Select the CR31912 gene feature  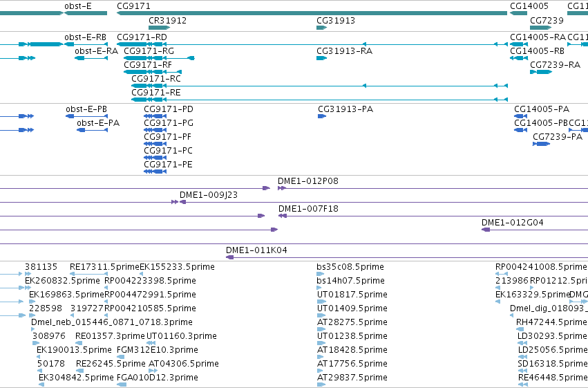coord(160,28)
